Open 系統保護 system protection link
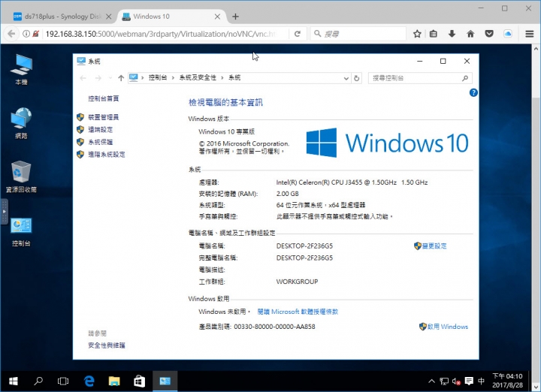This screenshot has height=392, width=541. point(100,142)
